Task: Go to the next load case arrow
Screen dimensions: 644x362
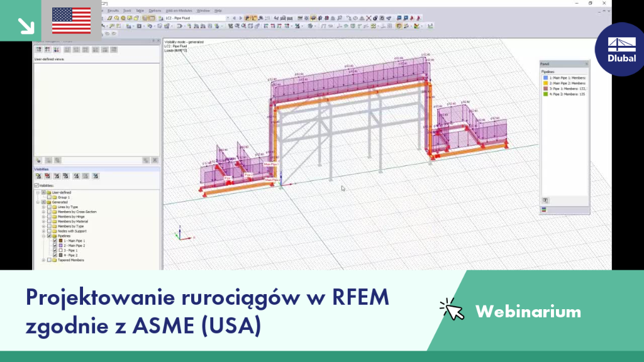Action: coord(240,18)
